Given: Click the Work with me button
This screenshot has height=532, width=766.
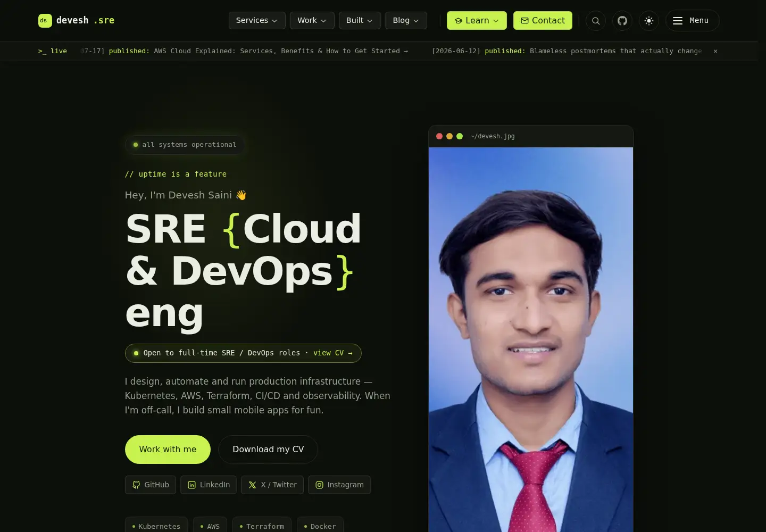Looking at the screenshot, I should click(x=168, y=450).
